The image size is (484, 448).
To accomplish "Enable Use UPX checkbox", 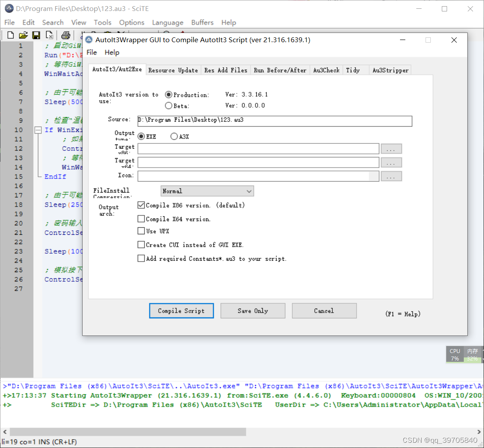I will 141,231.
